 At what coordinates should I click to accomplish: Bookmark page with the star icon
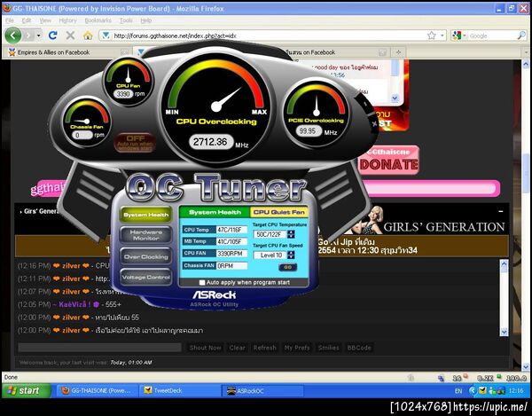[x=431, y=35]
